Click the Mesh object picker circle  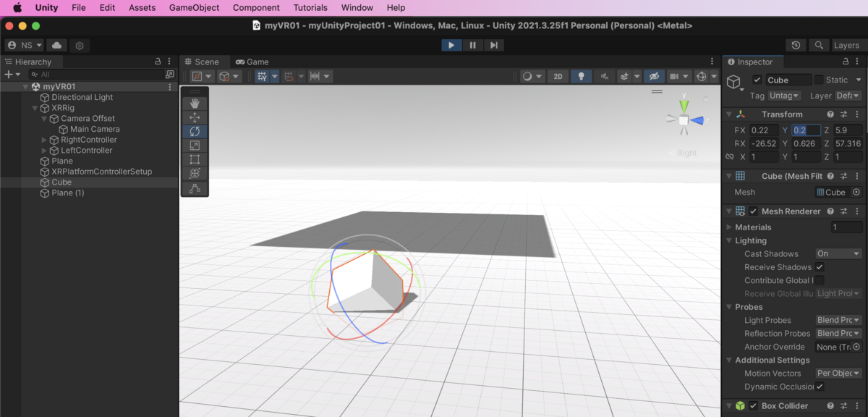tap(856, 192)
